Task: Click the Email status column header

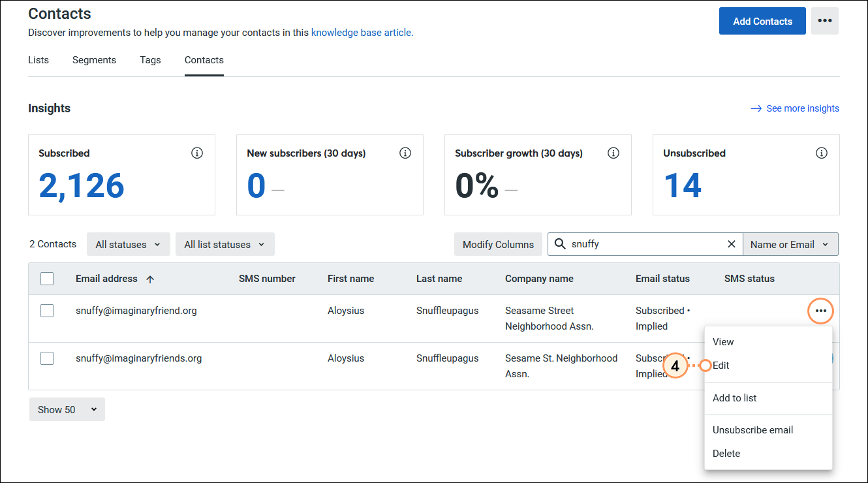Action: 662,279
